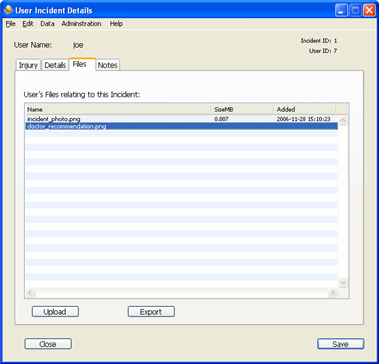Switch to the Injury tab
This screenshot has height=364, width=379.
(28, 65)
